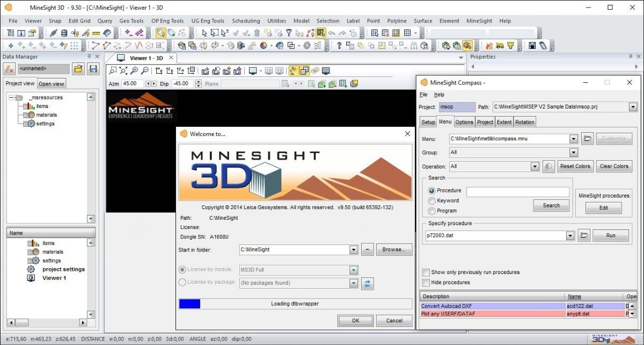Click the funnel filter icon in toolbar
644x345 pixels.
pos(289,33)
